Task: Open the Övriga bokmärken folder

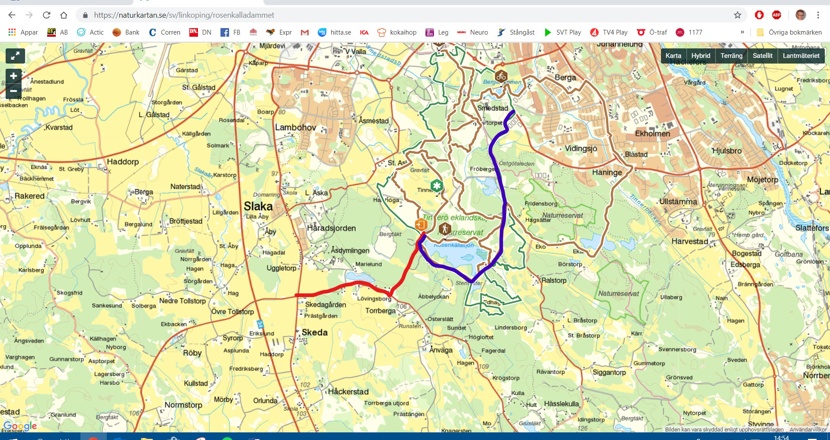Action: pyautogui.click(x=790, y=32)
